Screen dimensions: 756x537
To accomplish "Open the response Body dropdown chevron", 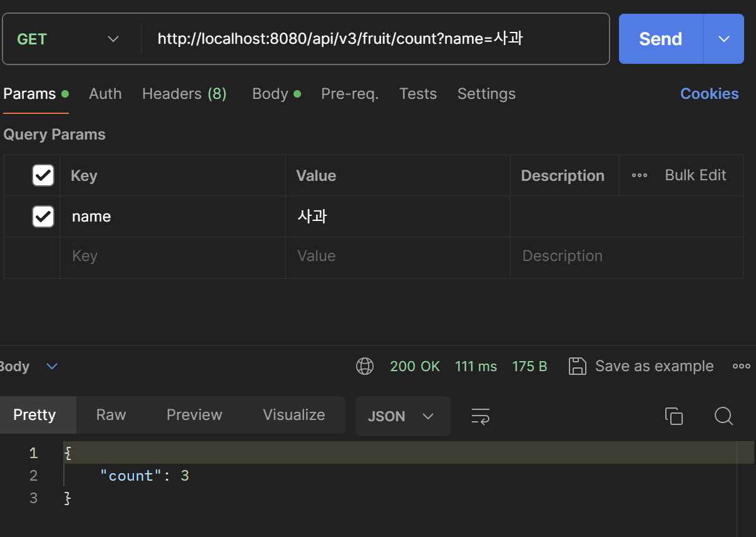I will click(x=53, y=366).
